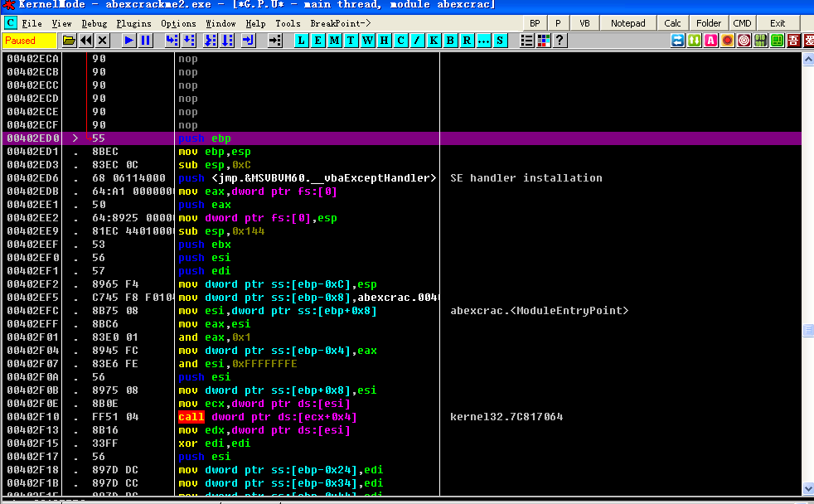This screenshot has width=814, height=504.
Task: Open the Help menu
Action: tap(255, 23)
